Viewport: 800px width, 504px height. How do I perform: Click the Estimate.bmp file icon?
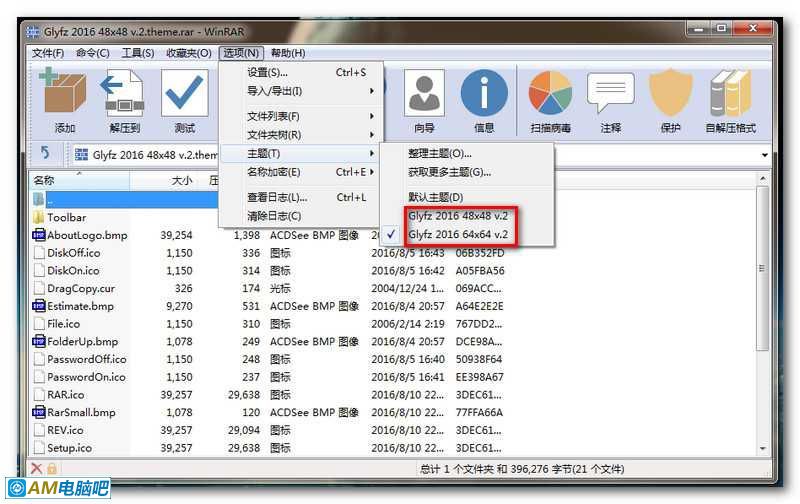[38, 306]
